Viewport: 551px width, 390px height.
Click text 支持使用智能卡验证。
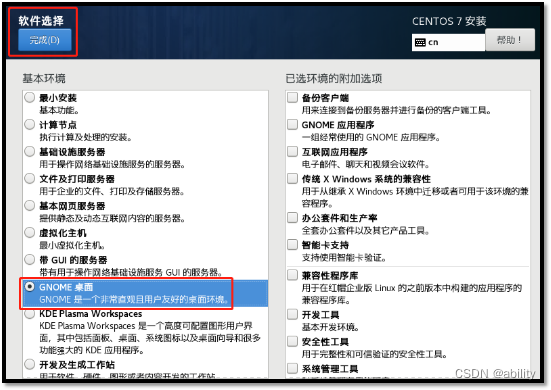[x=344, y=258]
